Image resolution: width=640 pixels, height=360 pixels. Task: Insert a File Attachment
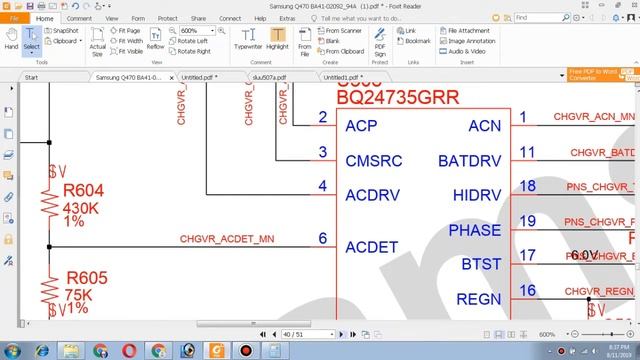464,31
